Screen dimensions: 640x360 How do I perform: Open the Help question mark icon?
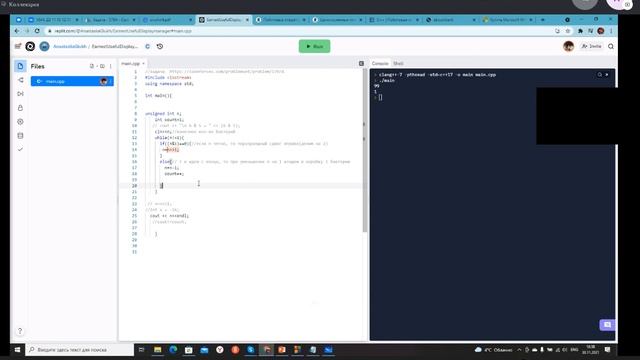(x=20, y=331)
